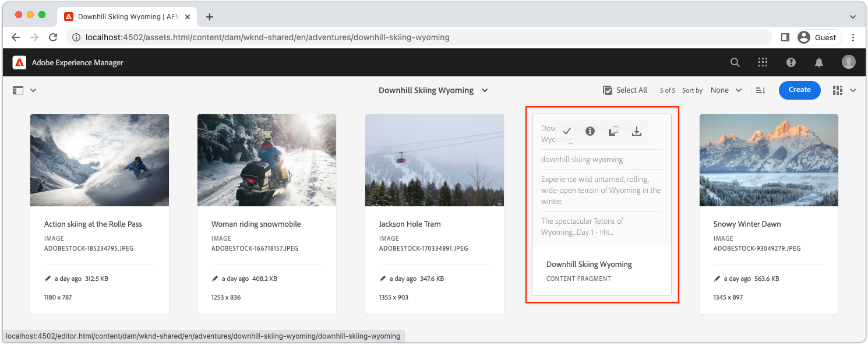Click the ADOBESTOCK-185234795.JPEG filename

[89, 248]
